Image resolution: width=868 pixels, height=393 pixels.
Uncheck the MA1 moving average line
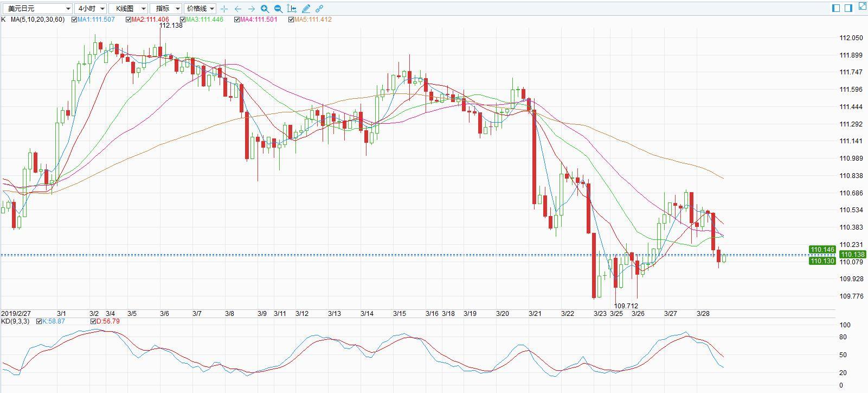coord(74,20)
